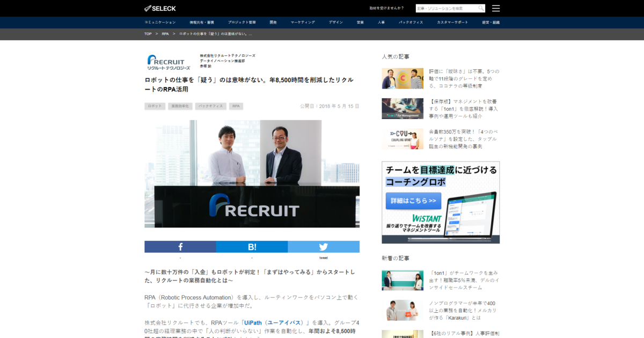Open the thumbnail of the デル inside sales article
Image resolution: width=644 pixels, height=338 pixels.
pyautogui.click(x=402, y=280)
